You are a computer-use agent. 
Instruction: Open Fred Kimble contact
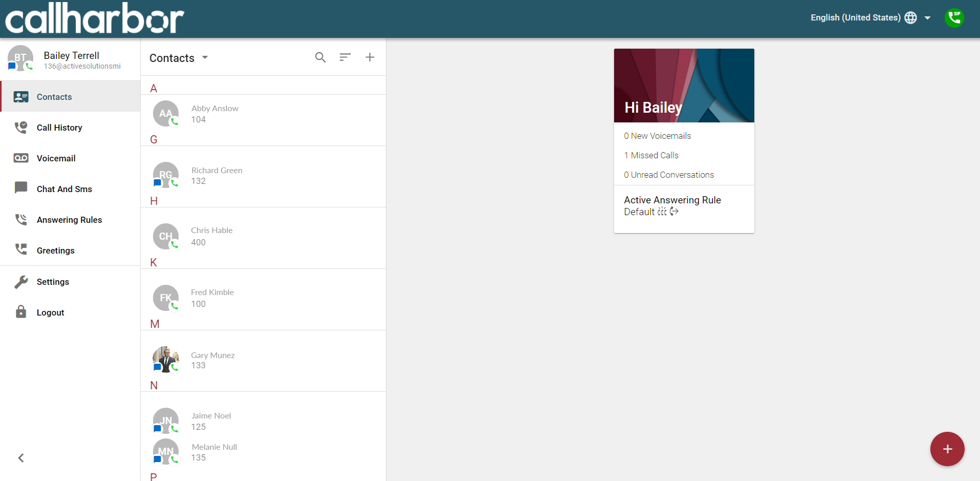[263, 298]
